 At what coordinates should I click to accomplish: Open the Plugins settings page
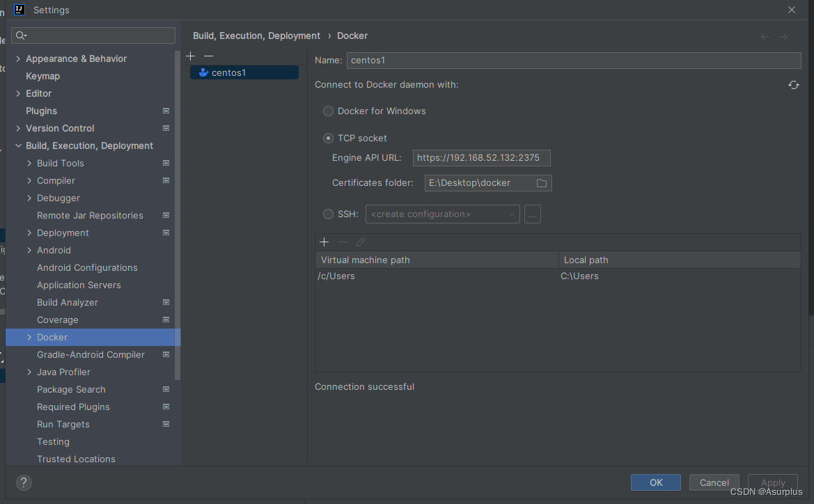[41, 111]
